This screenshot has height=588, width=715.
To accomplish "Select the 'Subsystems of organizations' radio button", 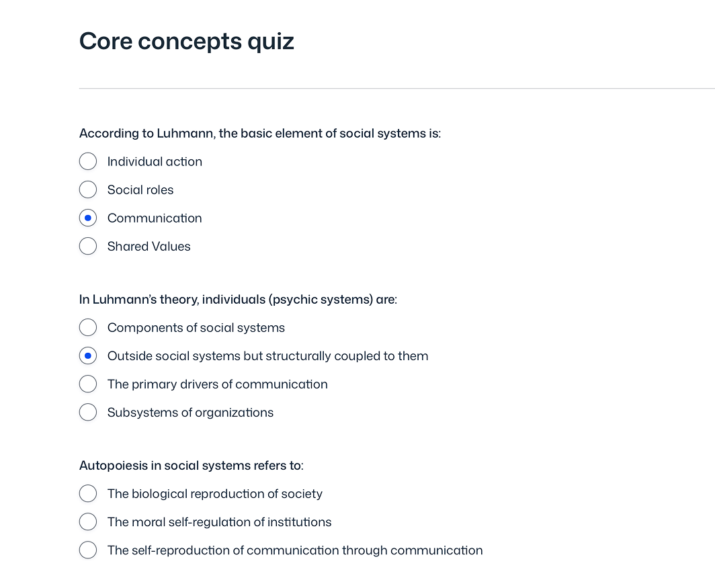I will [x=88, y=413].
